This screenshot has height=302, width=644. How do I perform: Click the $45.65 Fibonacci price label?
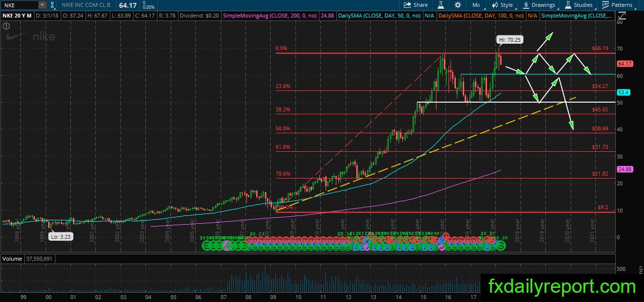tap(600, 109)
